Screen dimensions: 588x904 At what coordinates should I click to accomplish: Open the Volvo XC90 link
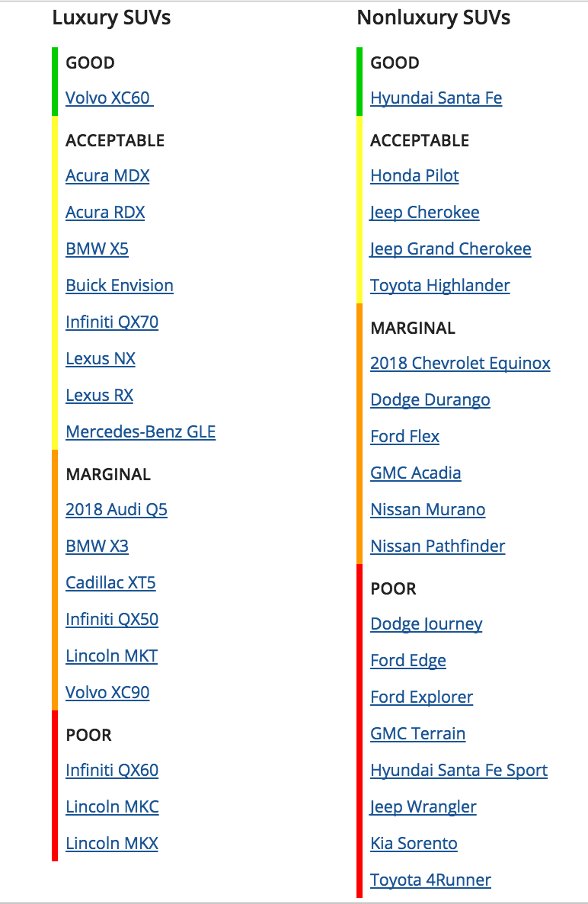pyautogui.click(x=107, y=693)
